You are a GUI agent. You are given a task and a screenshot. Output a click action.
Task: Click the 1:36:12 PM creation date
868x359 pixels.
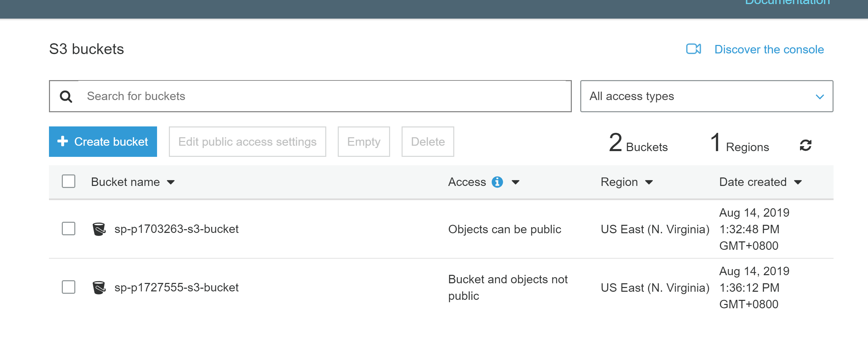coord(754,288)
